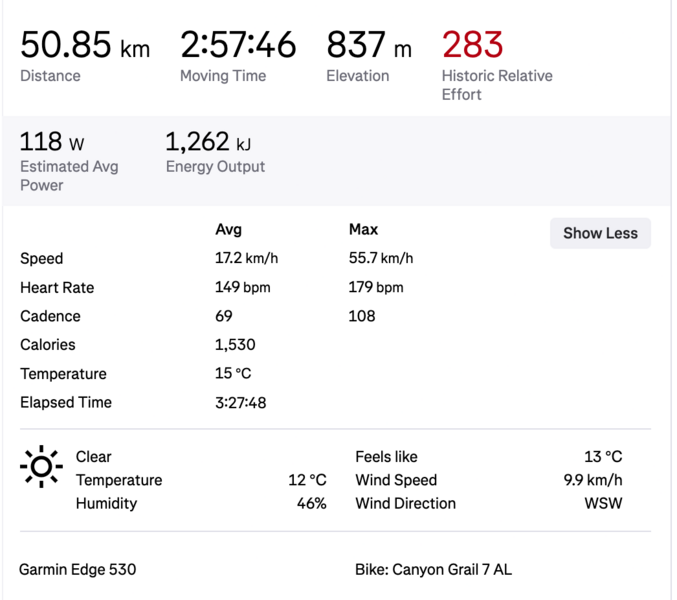The height and width of the screenshot is (600, 677).
Task: Select the Heart Rate row label
Action: click(57, 287)
